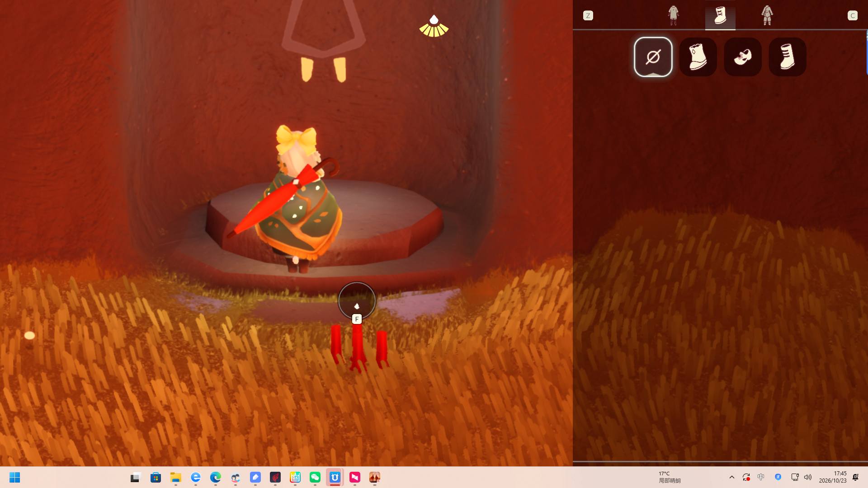Viewport: 868px width, 488px height.
Task: Switch to the layered pants outfit tab
Action: click(x=767, y=15)
